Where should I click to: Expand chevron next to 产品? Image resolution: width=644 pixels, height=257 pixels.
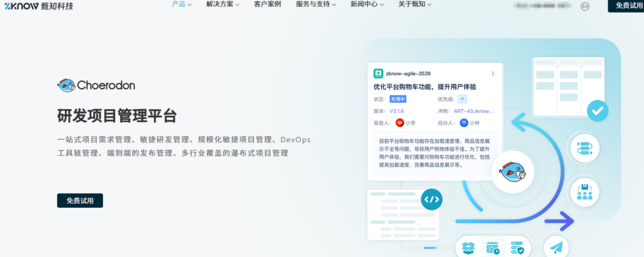pyautogui.click(x=189, y=5)
